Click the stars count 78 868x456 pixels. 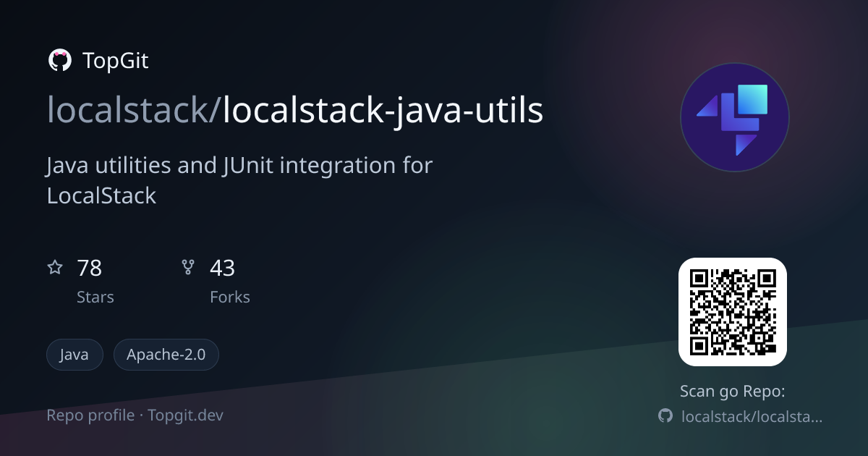tap(89, 269)
